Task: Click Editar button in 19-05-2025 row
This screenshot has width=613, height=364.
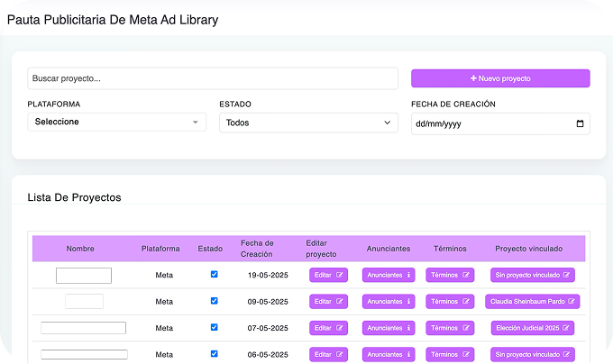Action: [x=328, y=275]
